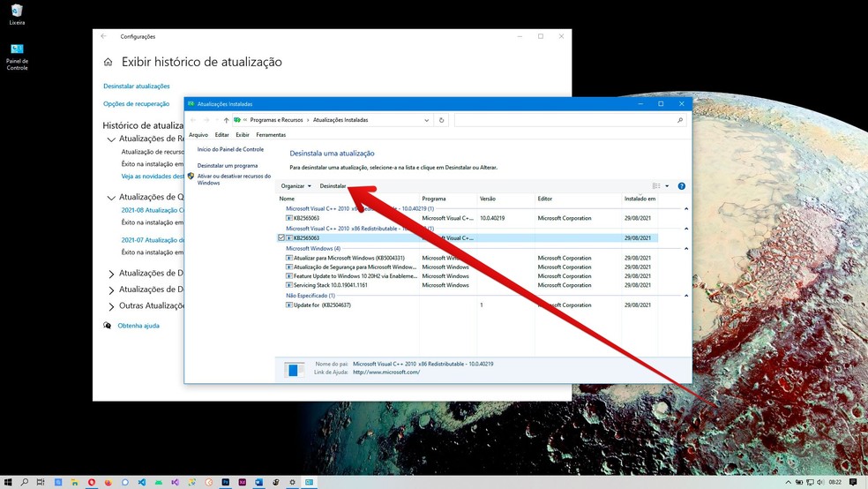Screen dimensions: 868x489
Task: Collapse the Não Especificado (1) group
Action: 686,296
